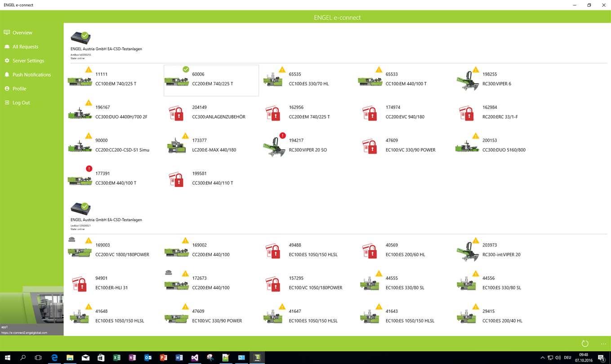
Task: Open the Windows Start menu
Action: point(8,358)
